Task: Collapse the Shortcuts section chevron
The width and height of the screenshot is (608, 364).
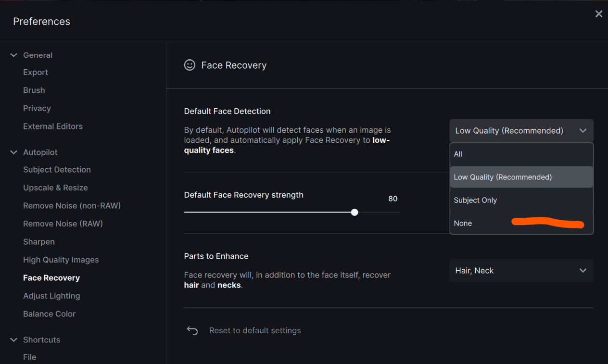Action: [13, 340]
